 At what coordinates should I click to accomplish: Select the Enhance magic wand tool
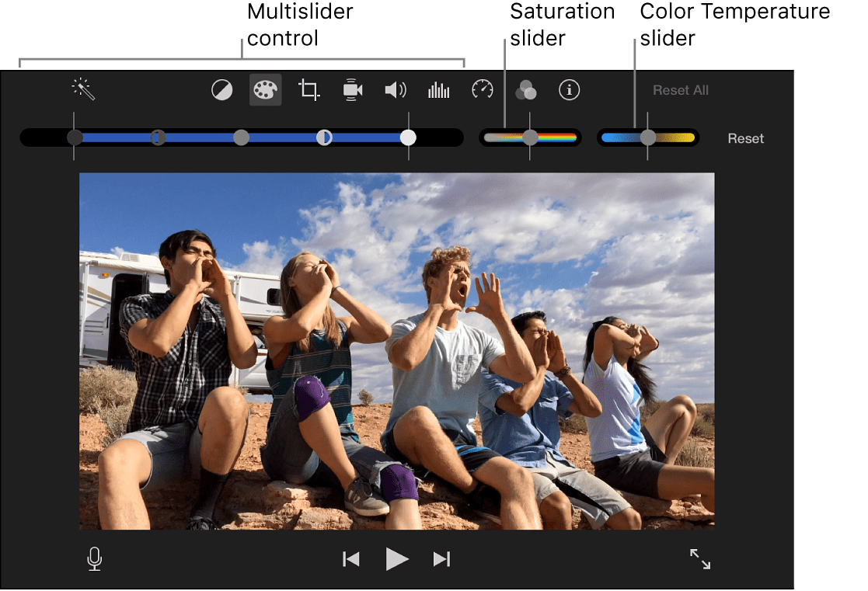click(x=82, y=89)
